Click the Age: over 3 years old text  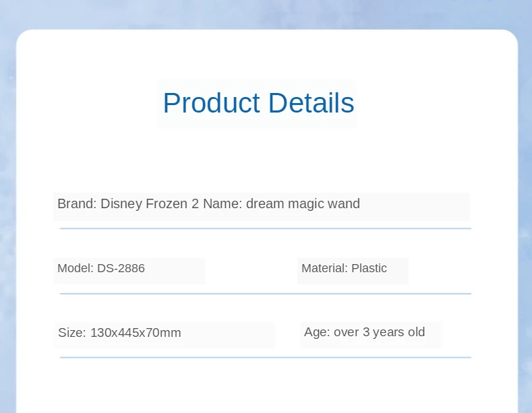point(364,332)
